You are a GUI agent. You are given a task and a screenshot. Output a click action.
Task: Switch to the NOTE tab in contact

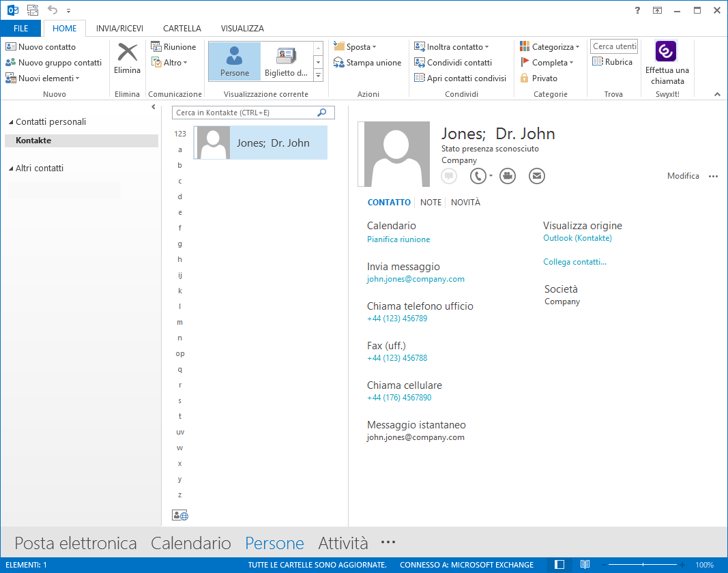(431, 203)
